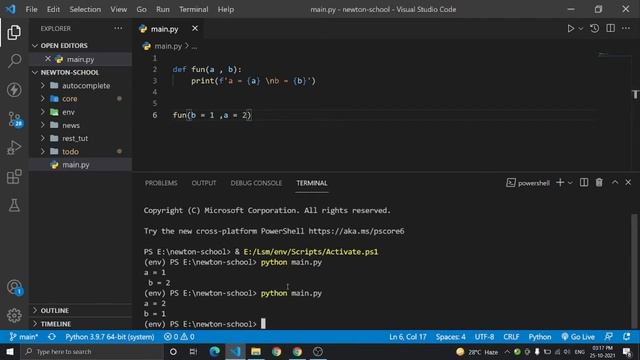The image size is (640, 360).
Task: Click the Windows taskbar search box
Action: [92, 351]
